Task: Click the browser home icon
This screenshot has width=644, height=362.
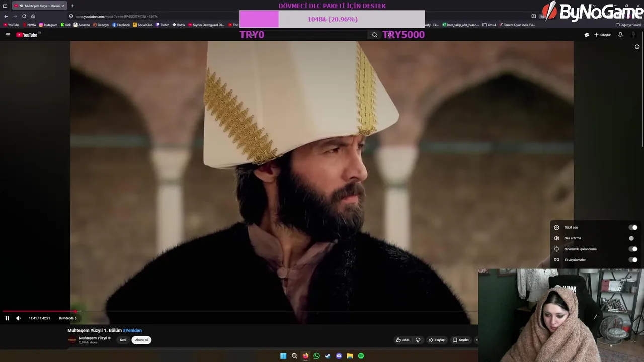Action: (x=33, y=16)
